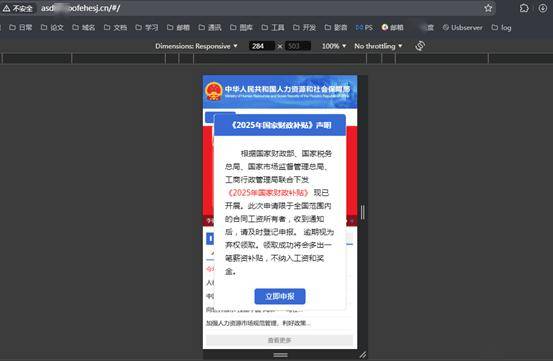The image size is (553, 361).
Task: Open the browser extensions puzzle icon
Action: click(524, 8)
